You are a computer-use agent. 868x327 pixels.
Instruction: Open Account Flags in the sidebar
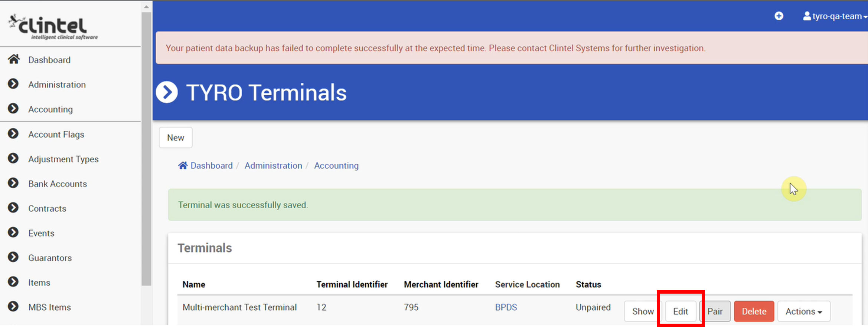coord(56,134)
